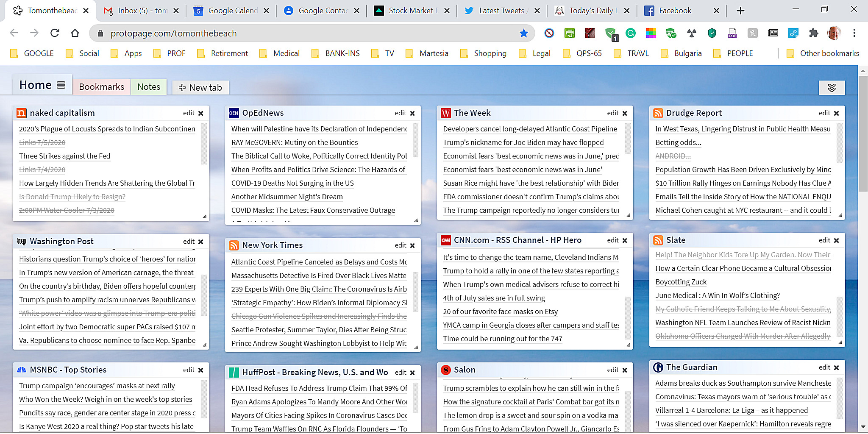This screenshot has height=434, width=868.
Task: Open the GOOGLE bookmarks folder
Action: pos(32,53)
